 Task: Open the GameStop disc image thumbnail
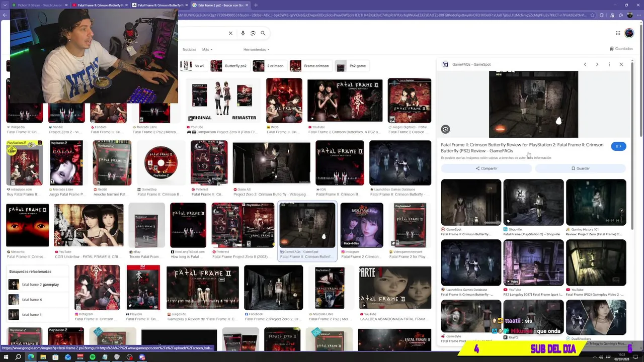tap(160, 163)
